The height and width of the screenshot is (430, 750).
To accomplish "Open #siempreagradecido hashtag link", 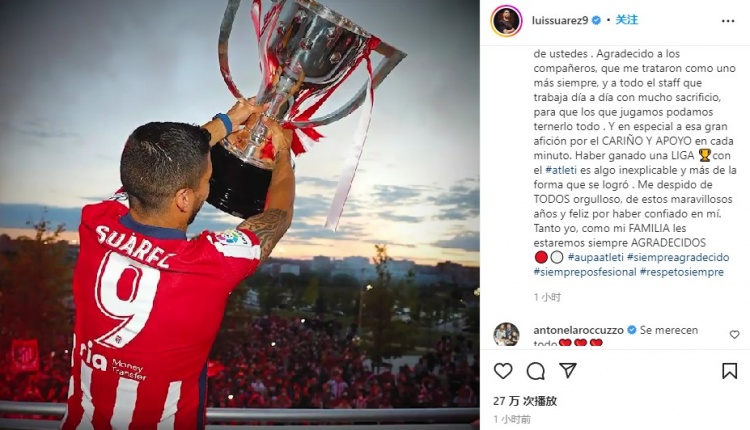I will tap(678, 257).
